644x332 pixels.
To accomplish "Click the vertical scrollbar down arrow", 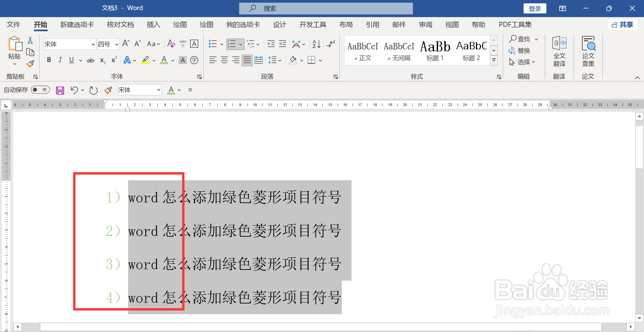I will (639, 318).
